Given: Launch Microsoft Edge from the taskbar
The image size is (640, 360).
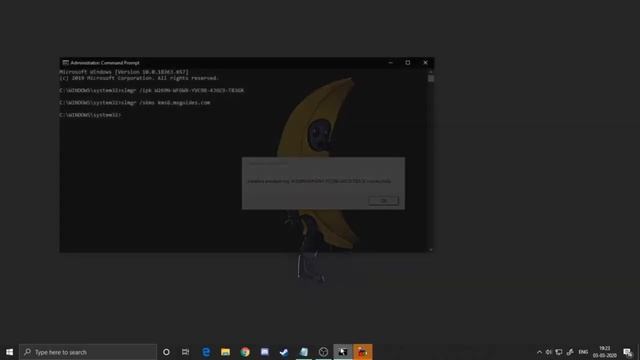Looking at the screenshot, I should tap(206, 352).
